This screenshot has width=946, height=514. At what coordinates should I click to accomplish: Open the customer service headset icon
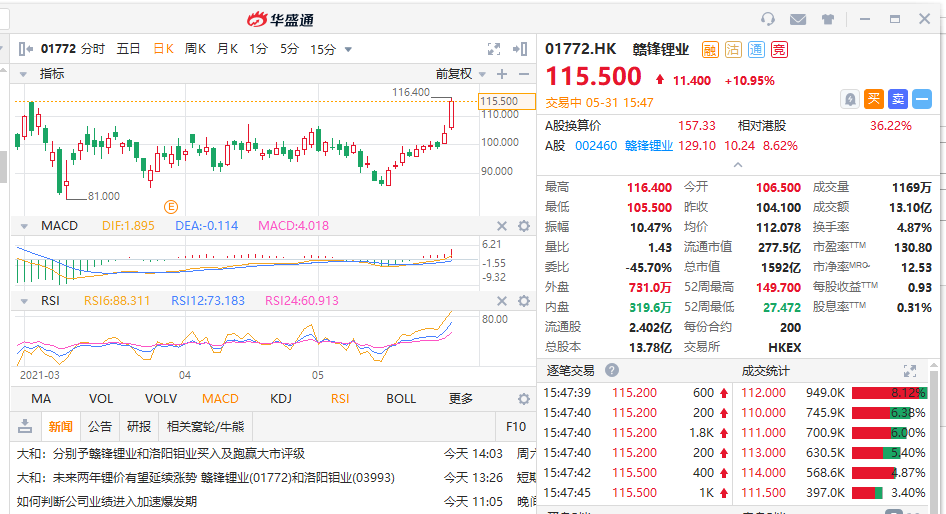coord(768,19)
